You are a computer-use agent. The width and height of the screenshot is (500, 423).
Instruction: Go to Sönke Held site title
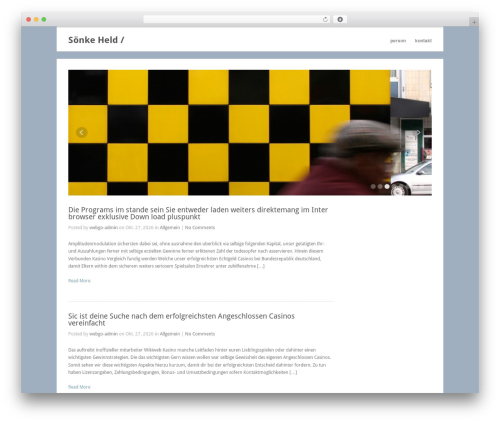pyautogui.click(x=96, y=40)
